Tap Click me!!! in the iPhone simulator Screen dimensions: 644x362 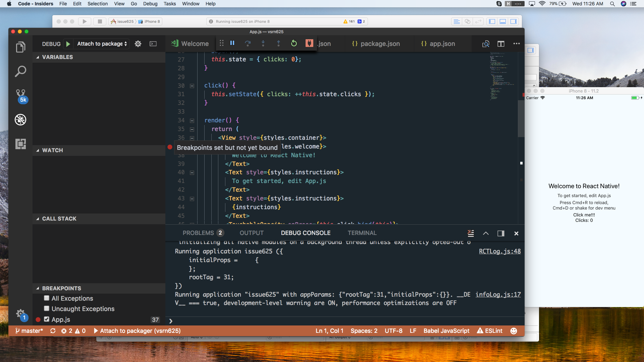point(584,215)
